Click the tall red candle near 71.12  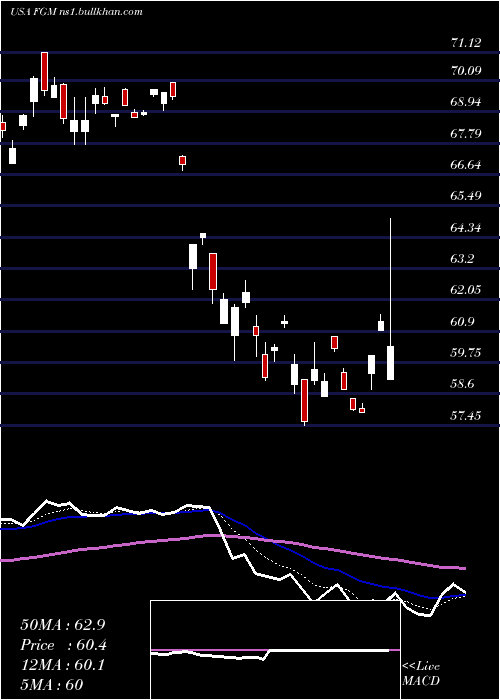[44, 71]
